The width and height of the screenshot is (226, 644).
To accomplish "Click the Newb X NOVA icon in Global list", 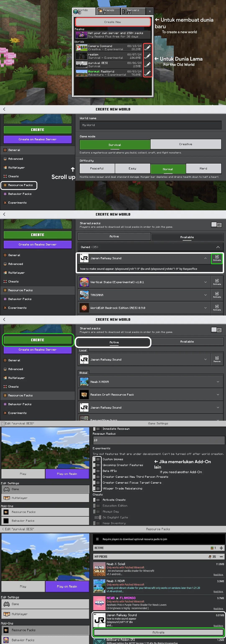I will tap(84, 382).
